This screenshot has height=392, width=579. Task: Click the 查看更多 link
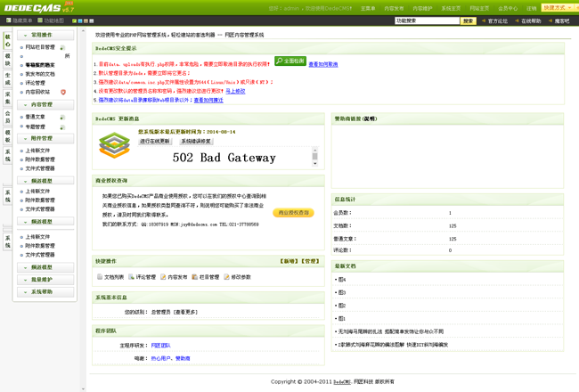pos(185,312)
